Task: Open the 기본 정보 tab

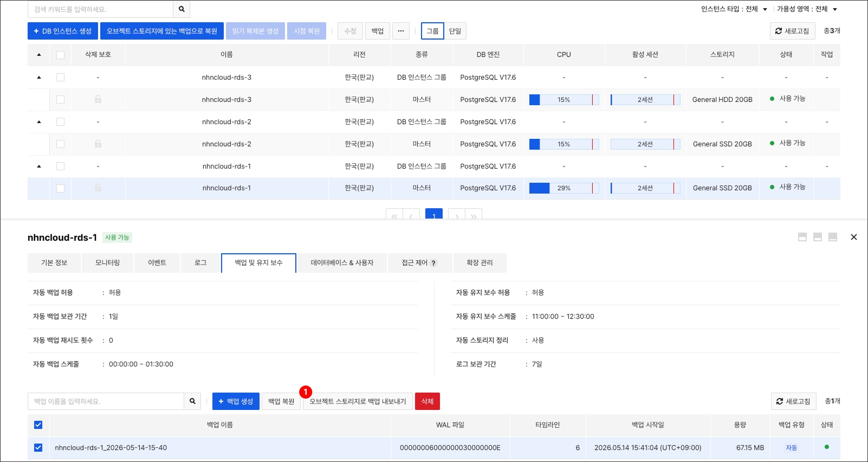Action: [x=54, y=262]
